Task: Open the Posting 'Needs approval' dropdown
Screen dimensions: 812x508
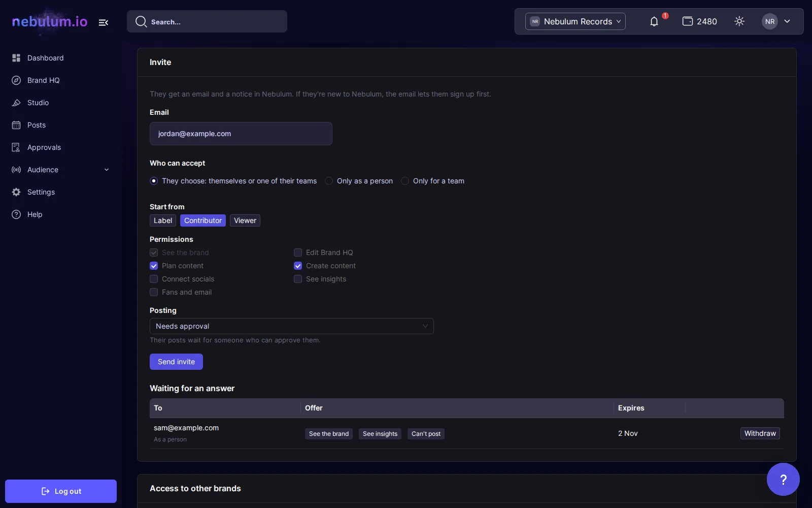Action: [292, 326]
